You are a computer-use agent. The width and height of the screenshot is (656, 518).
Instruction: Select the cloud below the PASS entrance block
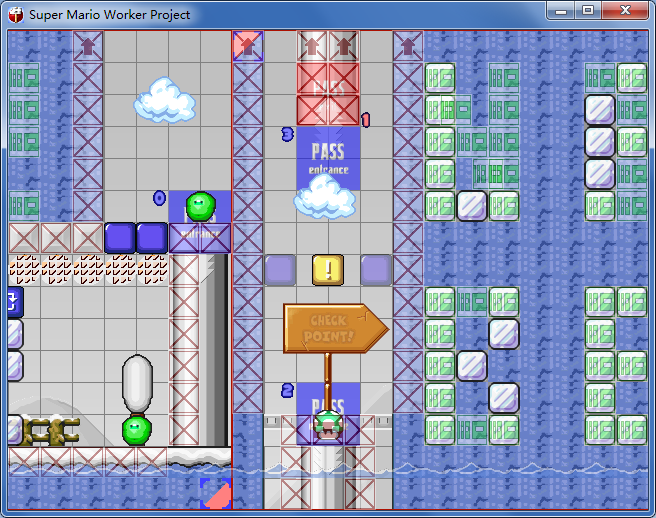pos(325,197)
